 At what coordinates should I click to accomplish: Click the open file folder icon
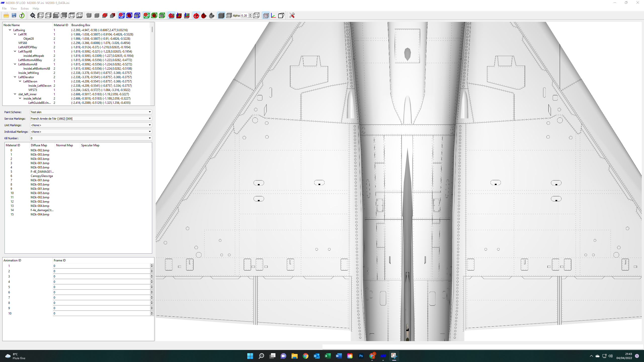click(x=6, y=16)
